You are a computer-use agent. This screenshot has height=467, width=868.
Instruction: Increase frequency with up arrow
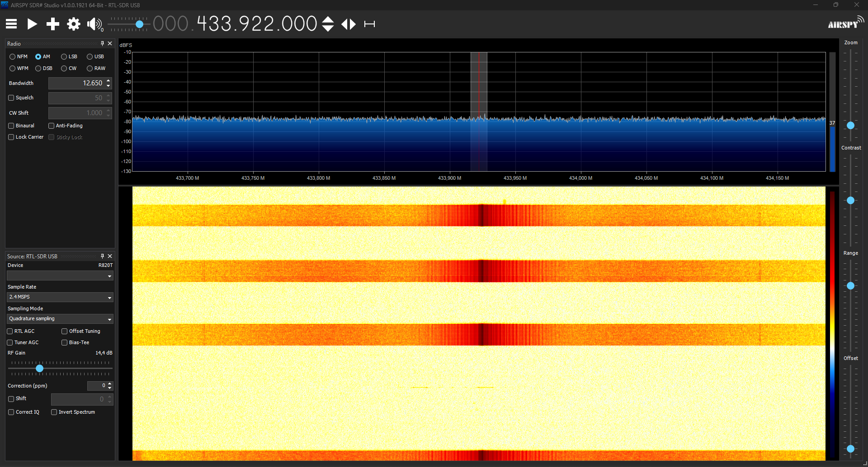tap(328, 19)
